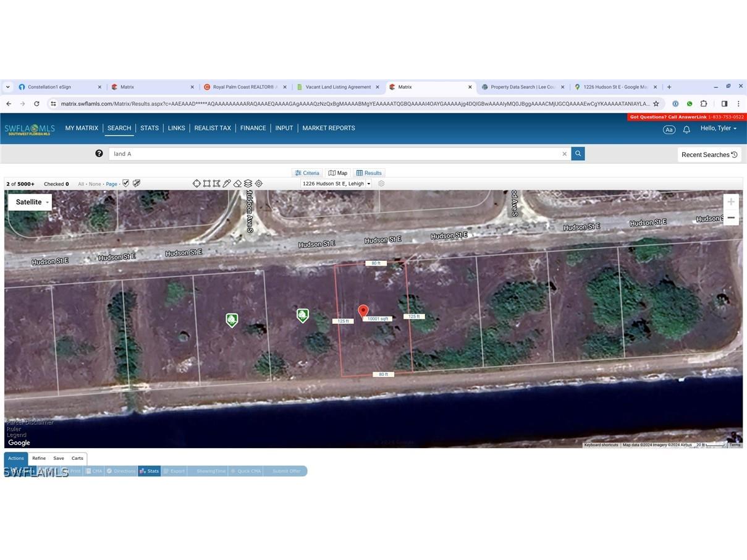Viewport: 747px width, 560px height.
Task: Click the eraser icon to clear shapes
Action: (x=237, y=184)
